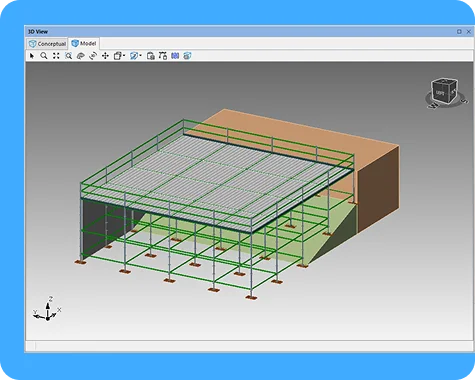Click the last blue cube toolbar icon

[187, 56]
